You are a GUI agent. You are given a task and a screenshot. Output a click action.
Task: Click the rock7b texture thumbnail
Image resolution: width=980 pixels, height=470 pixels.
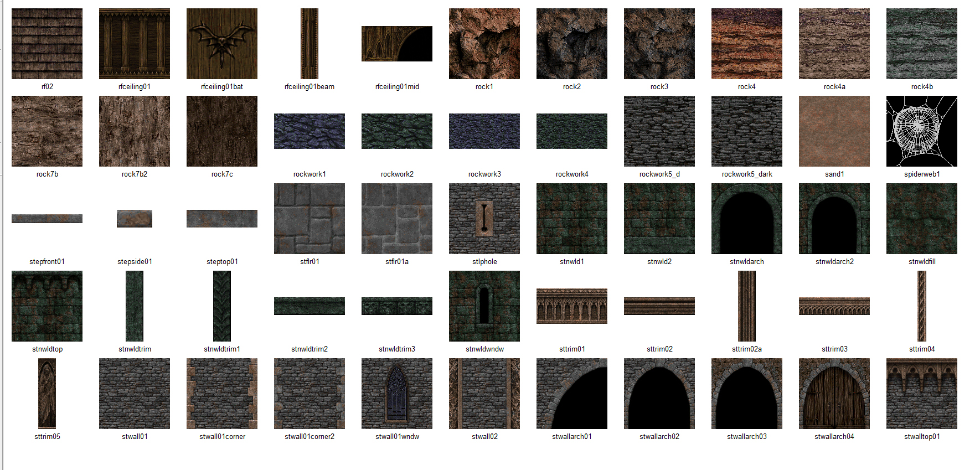click(47, 131)
